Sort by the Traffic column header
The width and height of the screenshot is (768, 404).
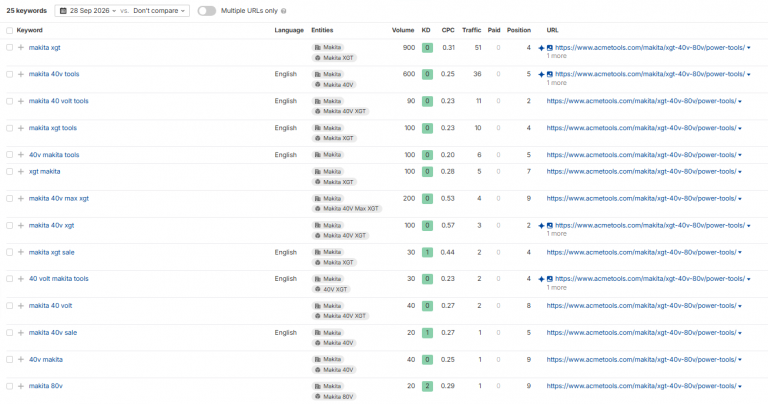coord(471,30)
